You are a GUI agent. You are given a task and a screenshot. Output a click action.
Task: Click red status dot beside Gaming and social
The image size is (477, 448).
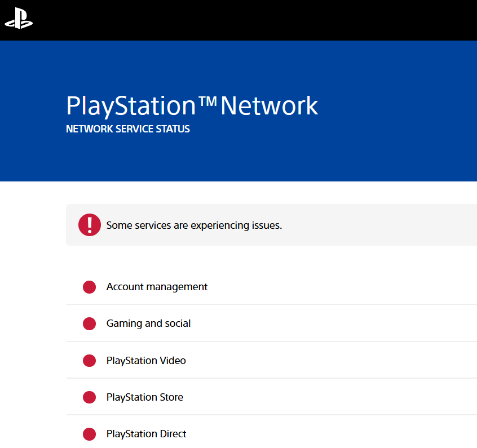tap(89, 324)
